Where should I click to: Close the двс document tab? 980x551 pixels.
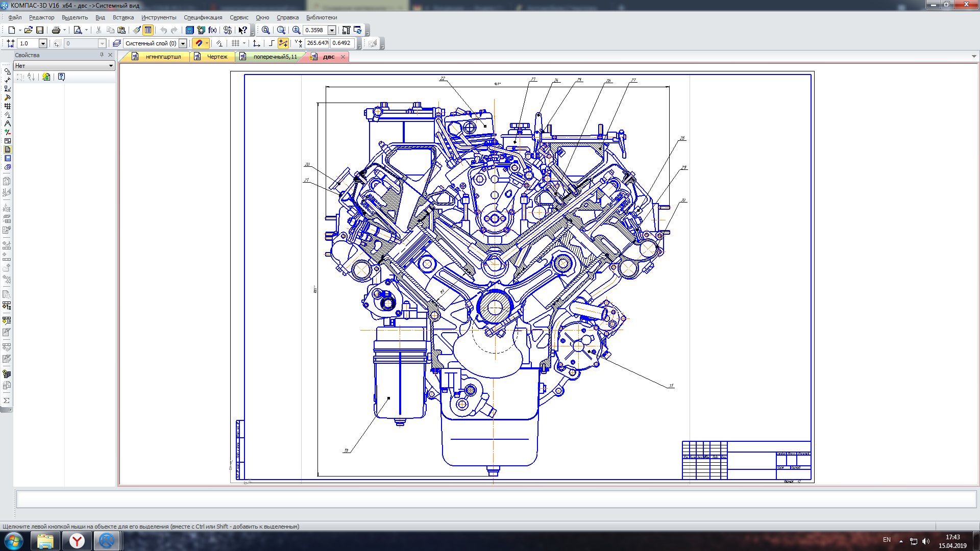(x=343, y=57)
